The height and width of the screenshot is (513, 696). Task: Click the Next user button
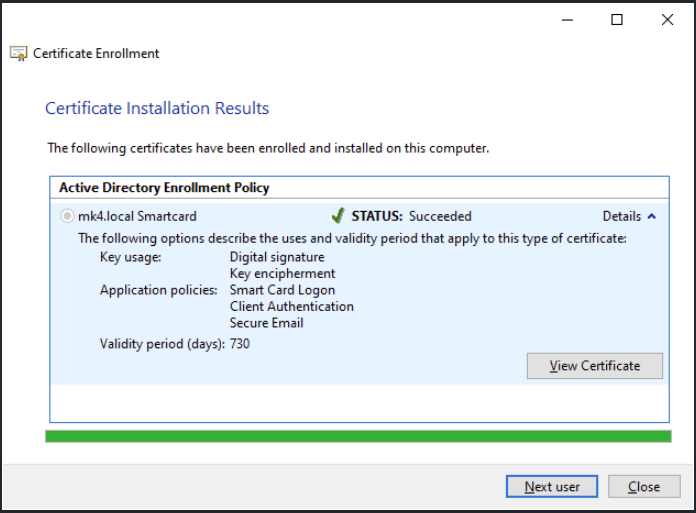click(552, 486)
